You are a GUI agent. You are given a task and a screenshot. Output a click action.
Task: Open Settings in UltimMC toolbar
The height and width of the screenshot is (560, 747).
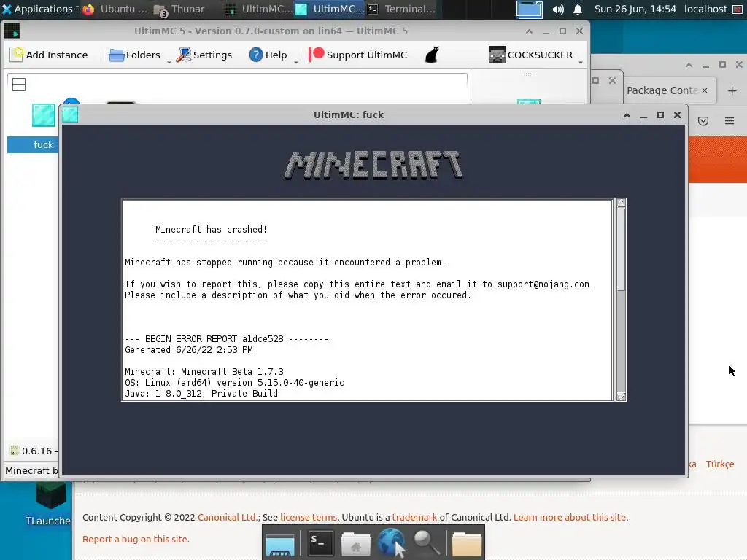[x=204, y=55]
